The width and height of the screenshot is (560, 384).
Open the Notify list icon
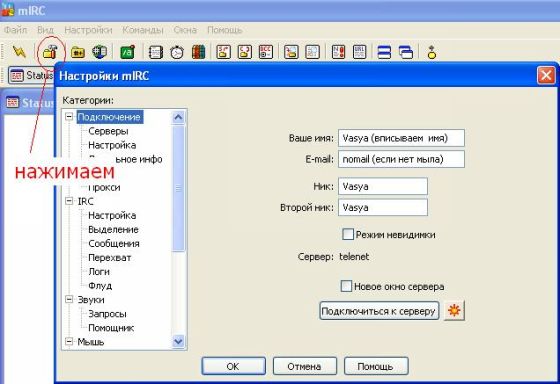338,52
